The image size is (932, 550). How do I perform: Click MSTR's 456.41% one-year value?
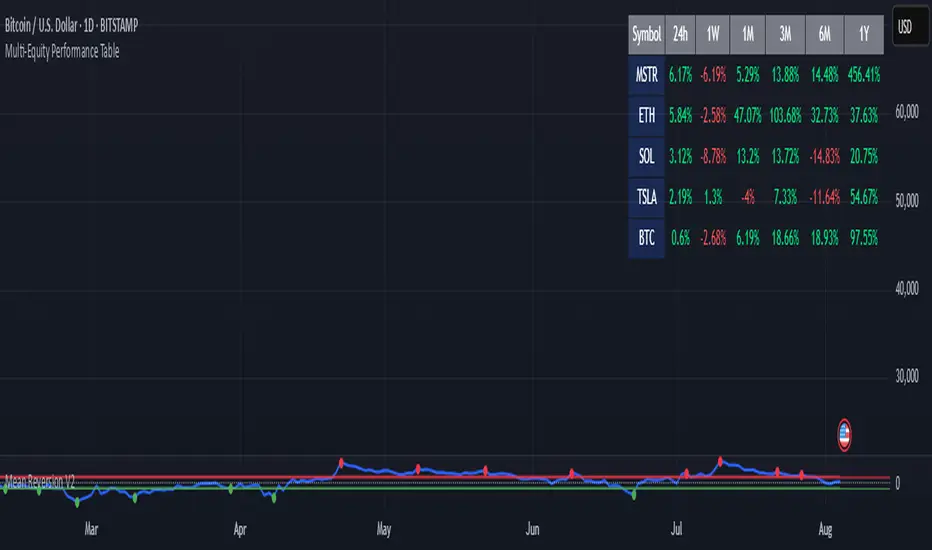[x=862, y=75]
